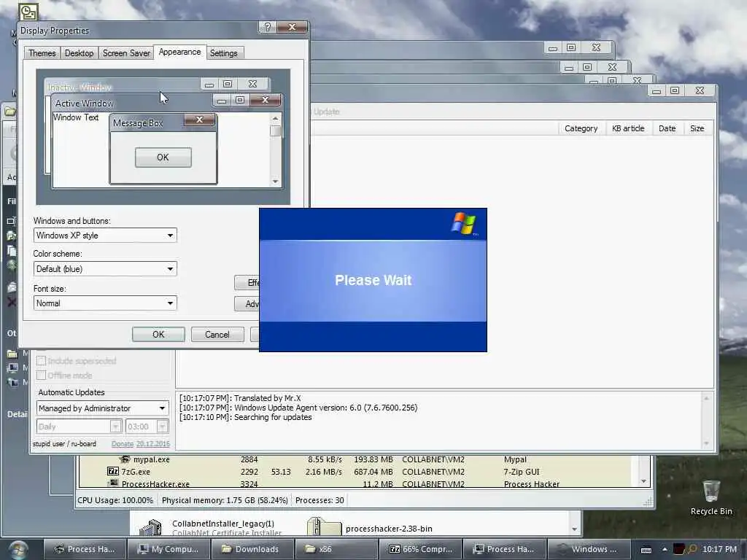The width and height of the screenshot is (747, 560).
Task: Click OK in Display Properties dialog
Action: [158, 334]
